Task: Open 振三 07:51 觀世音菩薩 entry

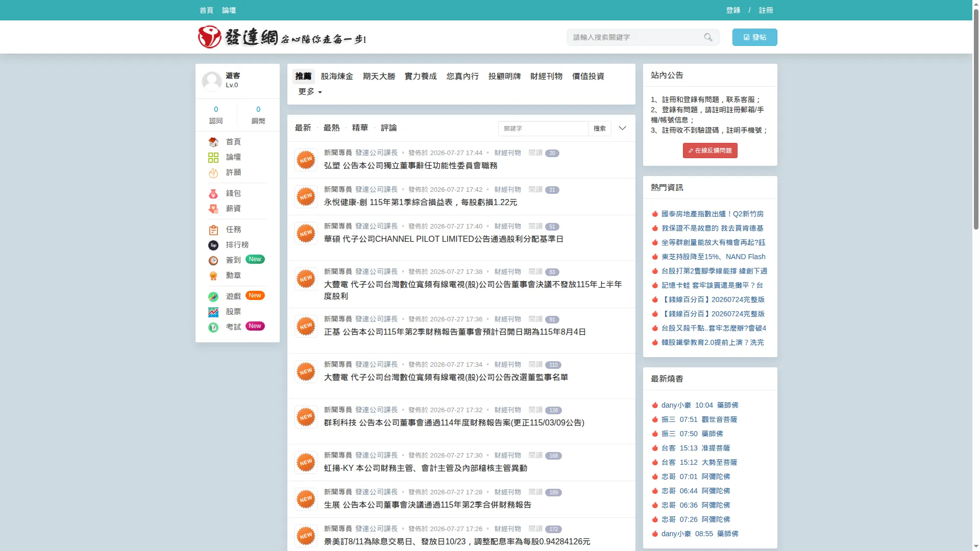Action: [x=699, y=419]
